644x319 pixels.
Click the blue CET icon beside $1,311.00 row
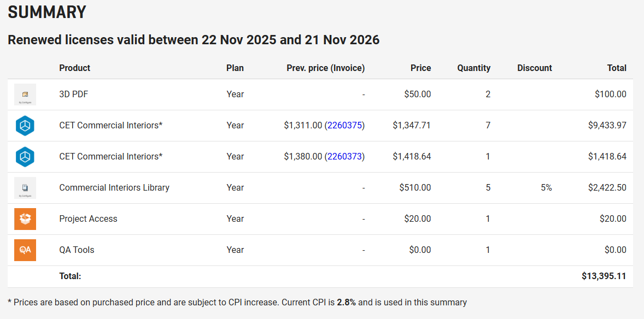click(x=25, y=126)
